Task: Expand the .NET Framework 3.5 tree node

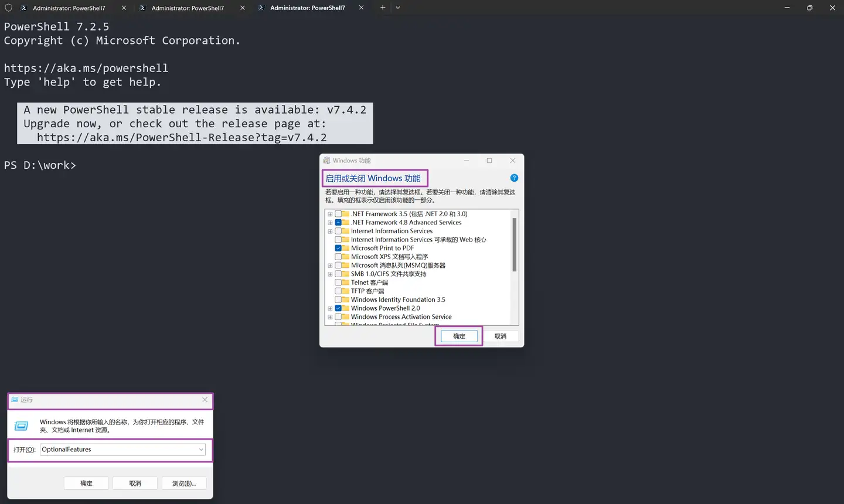Action: (x=330, y=214)
